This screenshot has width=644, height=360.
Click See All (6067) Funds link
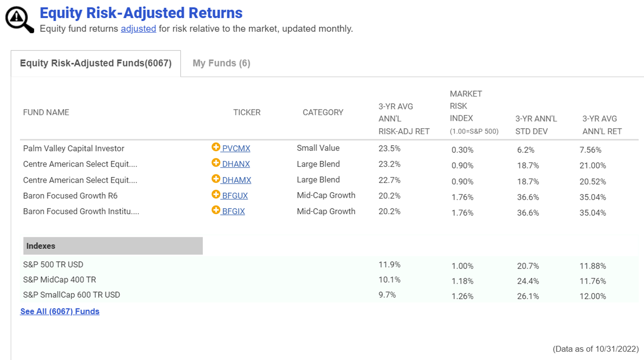coord(60,312)
